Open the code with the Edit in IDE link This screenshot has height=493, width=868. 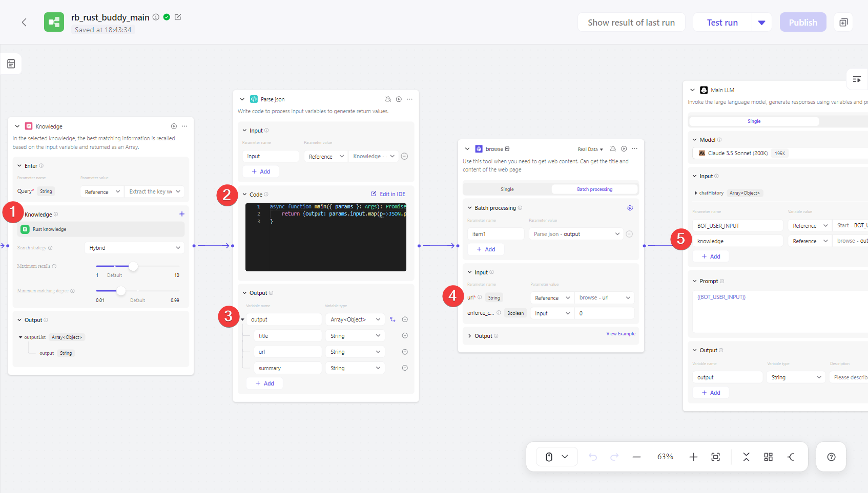tap(388, 194)
